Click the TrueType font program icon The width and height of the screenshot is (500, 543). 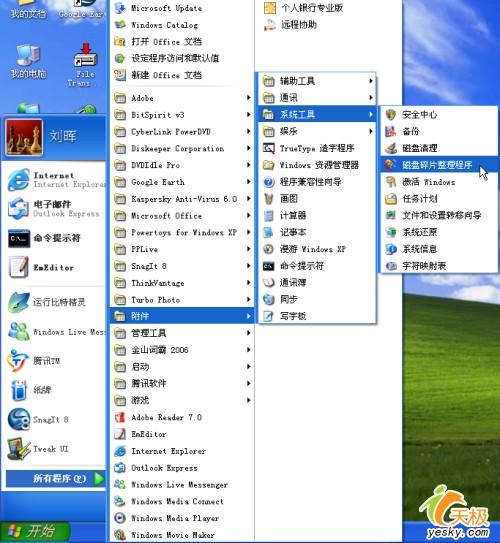pyautogui.click(x=269, y=148)
